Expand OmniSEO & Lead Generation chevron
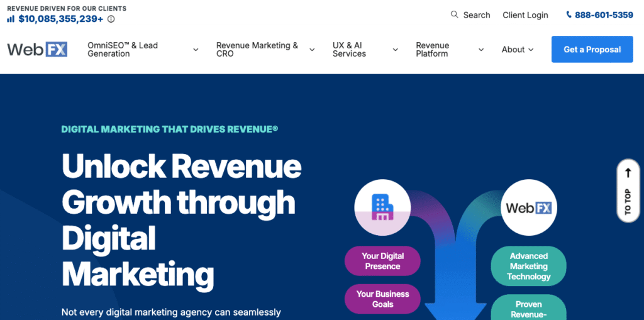This screenshot has width=644, height=320. [196, 50]
